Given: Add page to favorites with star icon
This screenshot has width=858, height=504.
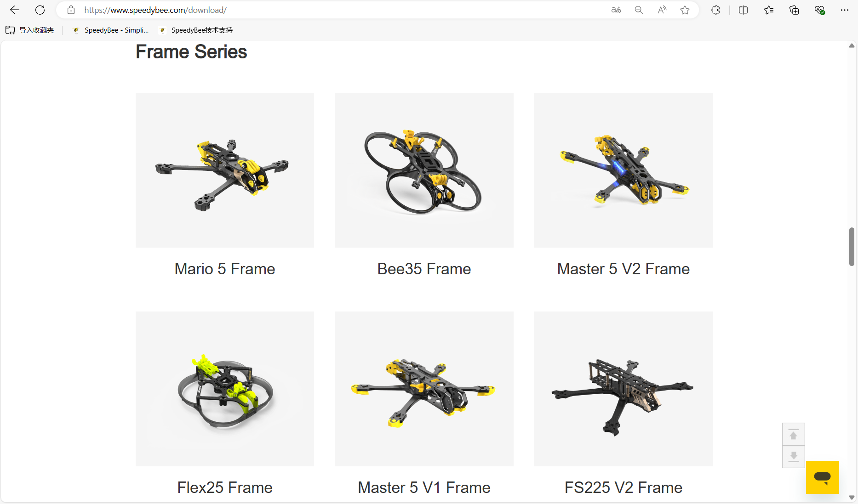Looking at the screenshot, I should pyautogui.click(x=685, y=10).
